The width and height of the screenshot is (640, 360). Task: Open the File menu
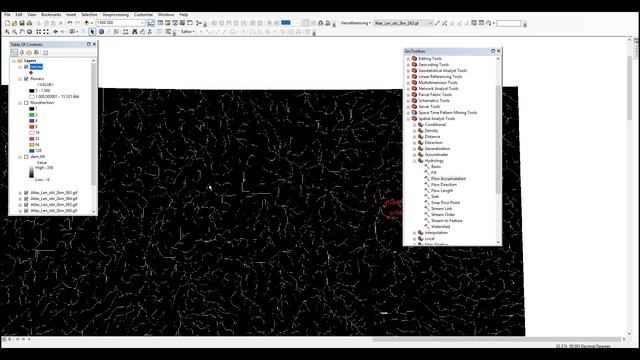[7, 15]
